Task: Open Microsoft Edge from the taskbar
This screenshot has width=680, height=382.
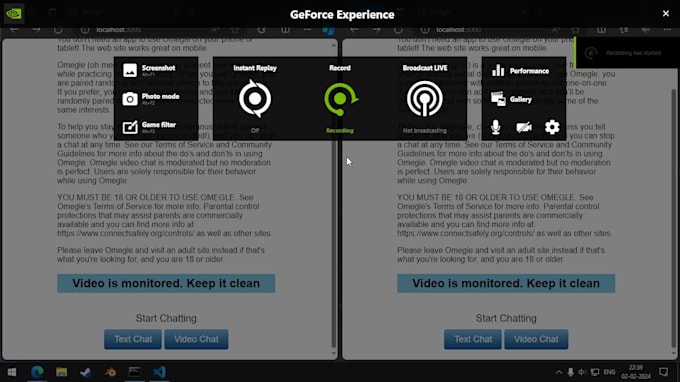Action: click(37, 372)
